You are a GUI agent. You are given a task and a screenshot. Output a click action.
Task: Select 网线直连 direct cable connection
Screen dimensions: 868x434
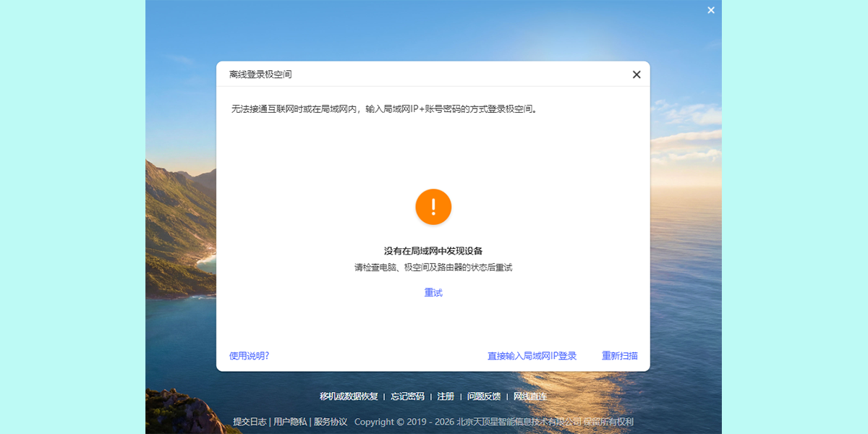(x=529, y=396)
